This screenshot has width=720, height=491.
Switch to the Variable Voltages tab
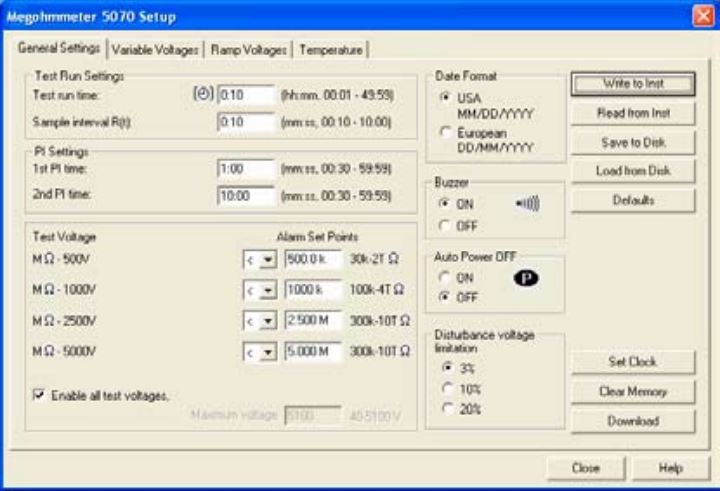pyautogui.click(x=155, y=50)
